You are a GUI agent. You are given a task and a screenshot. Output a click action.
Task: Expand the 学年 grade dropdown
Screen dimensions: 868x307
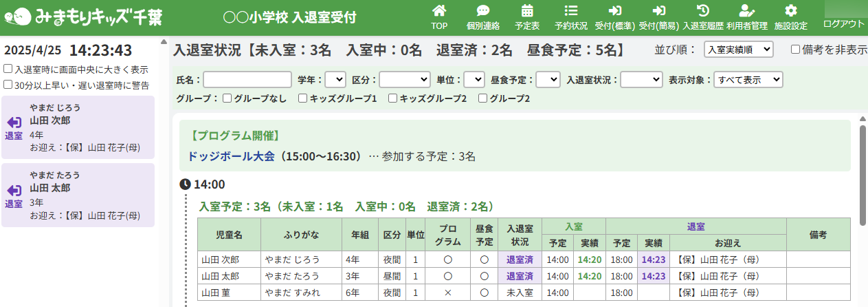(335, 80)
